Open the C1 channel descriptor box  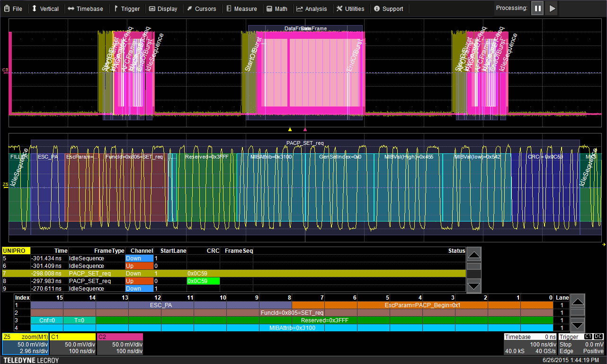point(72,344)
